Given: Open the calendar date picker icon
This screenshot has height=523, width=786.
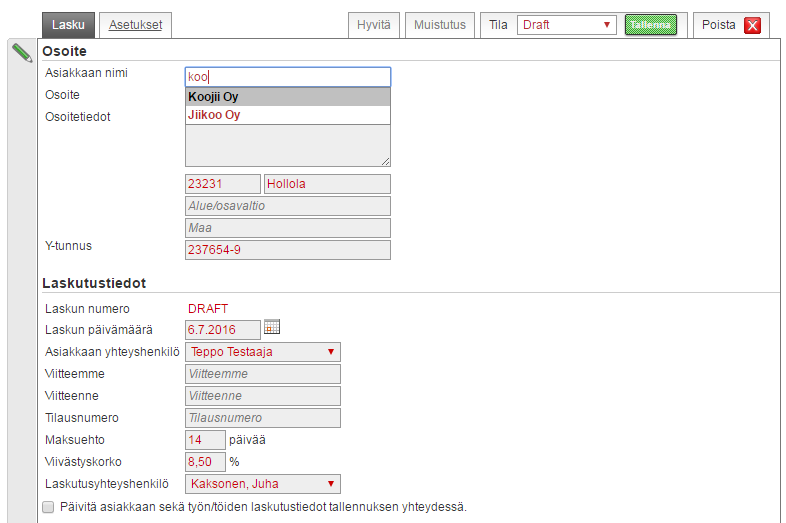Looking at the screenshot, I should [272, 328].
